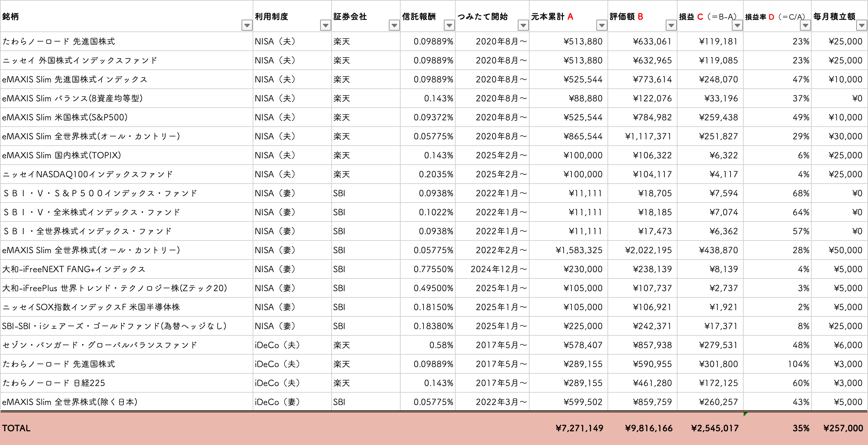
Task: Open the 損益率 D column filter dropdown
Action: (x=805, y=25)
